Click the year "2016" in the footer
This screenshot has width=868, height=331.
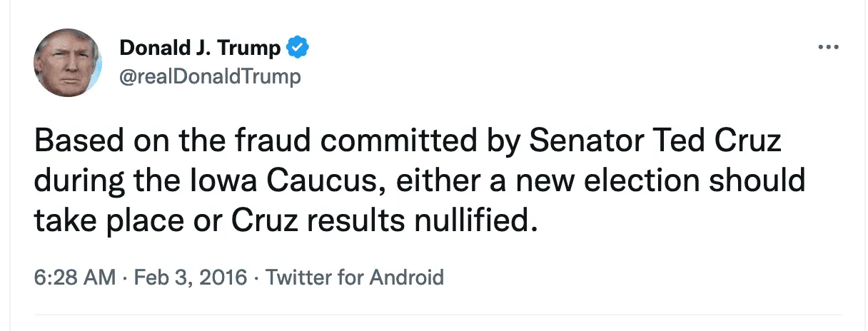click(x=223, y=277)
